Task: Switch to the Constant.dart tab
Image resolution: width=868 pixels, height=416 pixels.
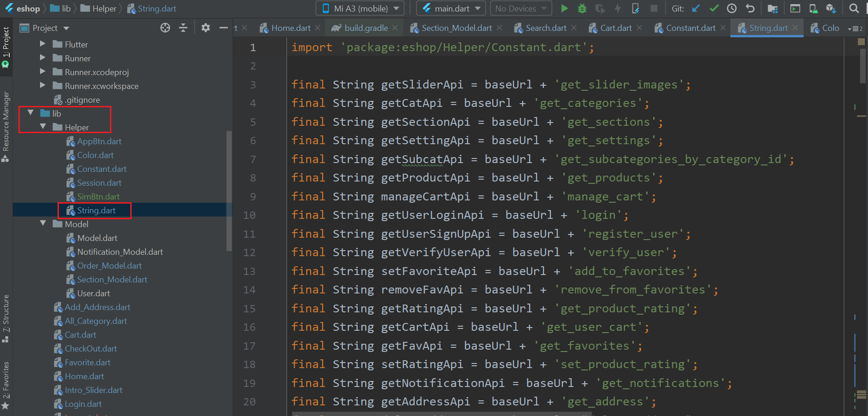Action: [x=690, y=28]
